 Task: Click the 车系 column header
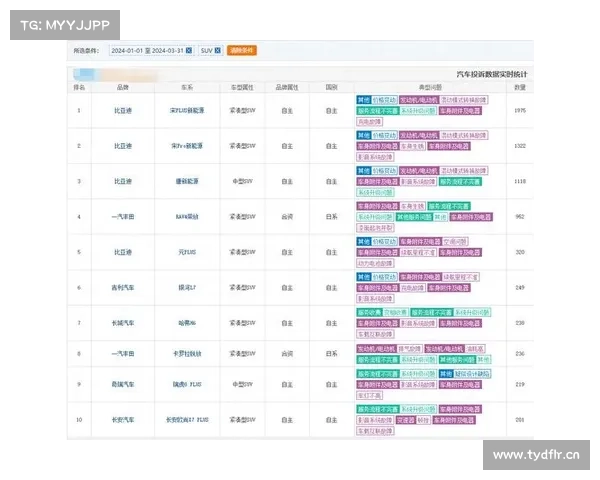187,87
